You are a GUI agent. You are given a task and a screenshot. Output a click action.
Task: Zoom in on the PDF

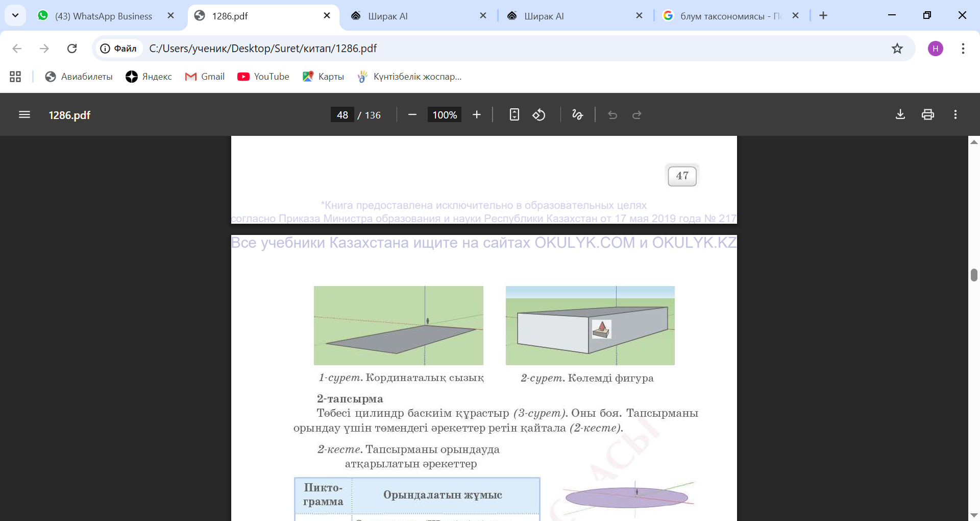pos(477,115)
